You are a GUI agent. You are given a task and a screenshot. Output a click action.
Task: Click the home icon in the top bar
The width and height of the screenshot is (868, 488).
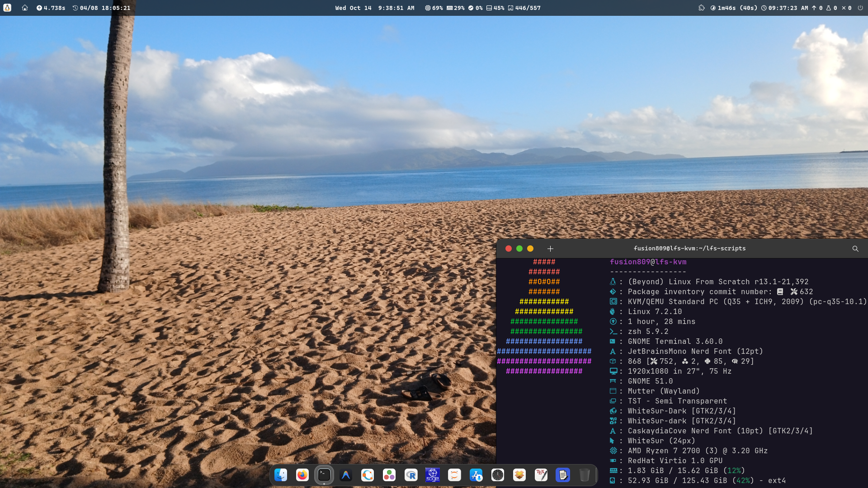point(25,8)
